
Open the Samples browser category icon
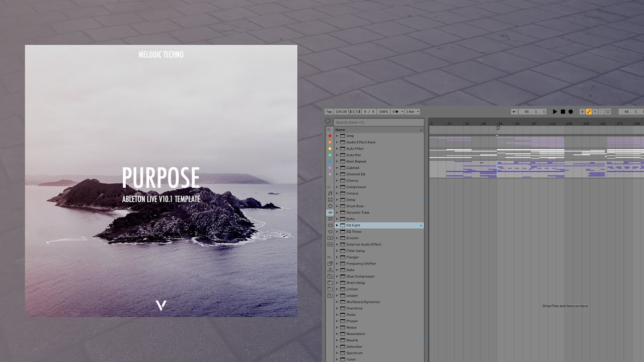330,244
